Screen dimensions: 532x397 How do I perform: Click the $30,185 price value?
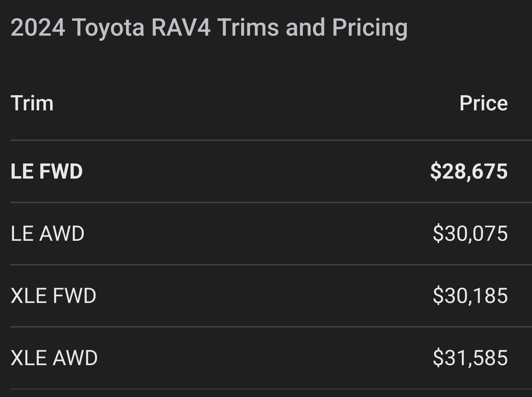470,296
